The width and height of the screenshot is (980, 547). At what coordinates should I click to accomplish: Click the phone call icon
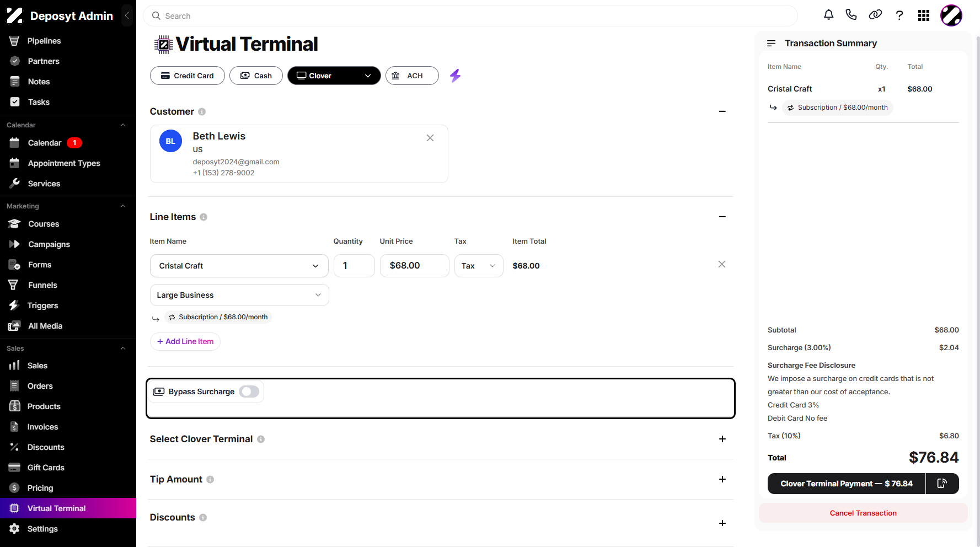(x=851, y=15)
